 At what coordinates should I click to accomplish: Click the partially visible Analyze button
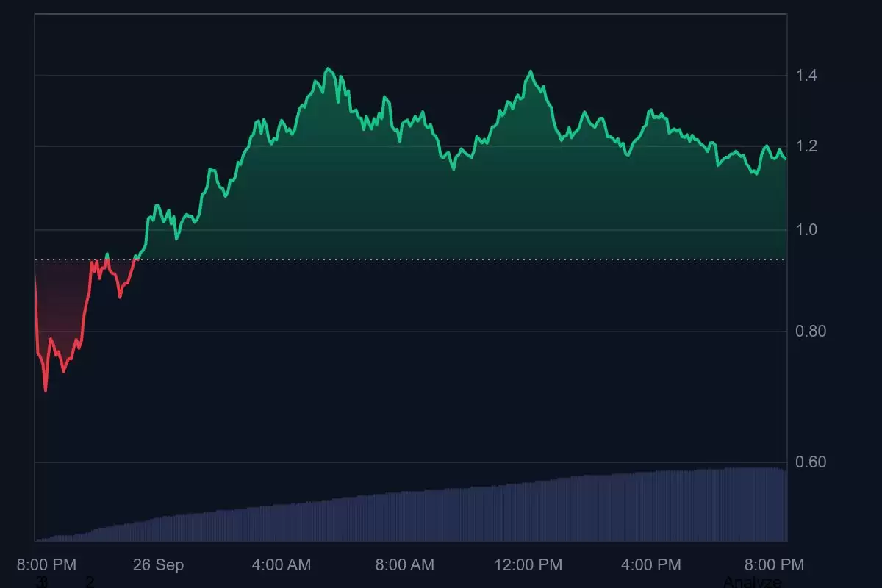pyautogui.click(x=752, y=582)
